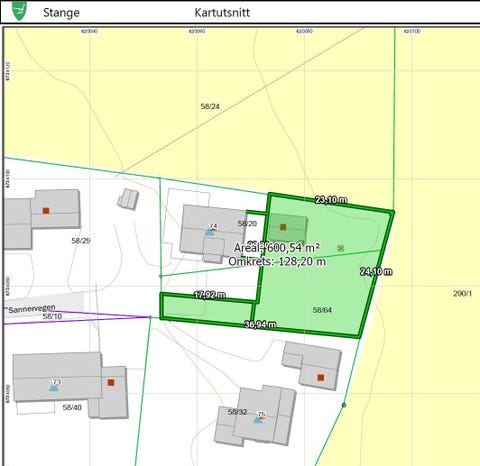Click the Stange municipality shield logo
The image size is (480, 466).
pyautogui.click(x=19, y=11)
